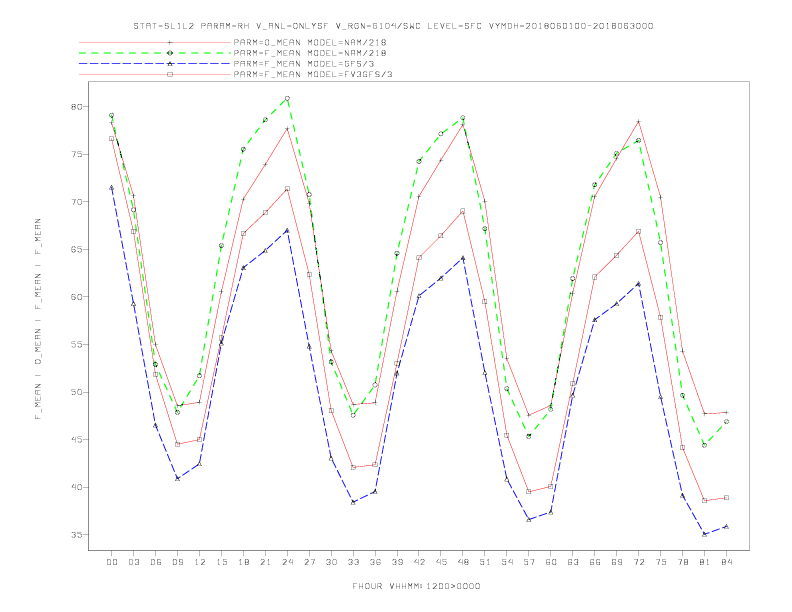Click the square marker in the legend

pyautogui.click(x=170, y=74)
